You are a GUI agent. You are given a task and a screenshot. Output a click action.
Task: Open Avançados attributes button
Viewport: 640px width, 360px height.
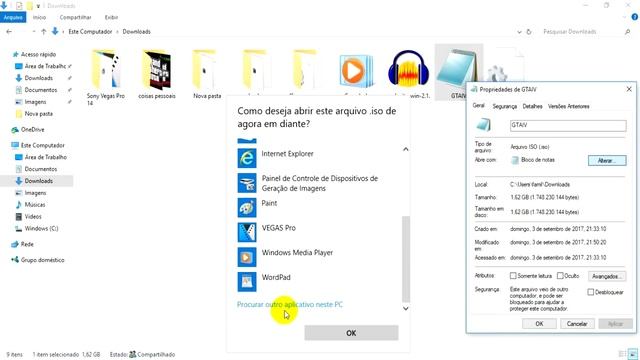point(607,276)
